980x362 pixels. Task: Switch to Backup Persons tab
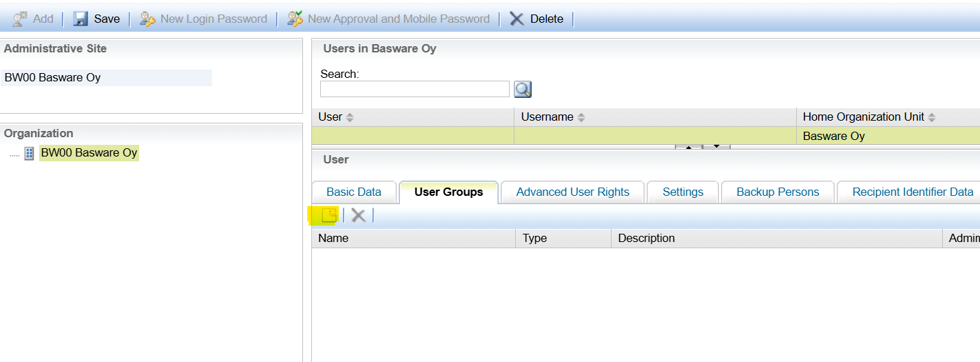tap(778, 192)
